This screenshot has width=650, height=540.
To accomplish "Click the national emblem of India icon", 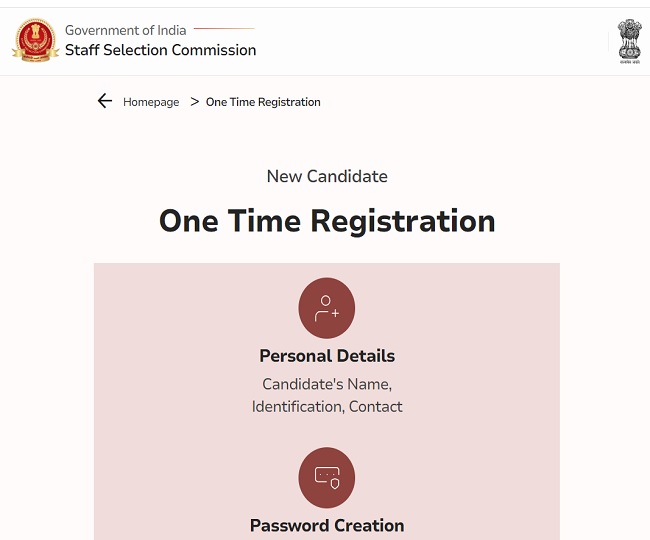I will [x=629, y=41].
